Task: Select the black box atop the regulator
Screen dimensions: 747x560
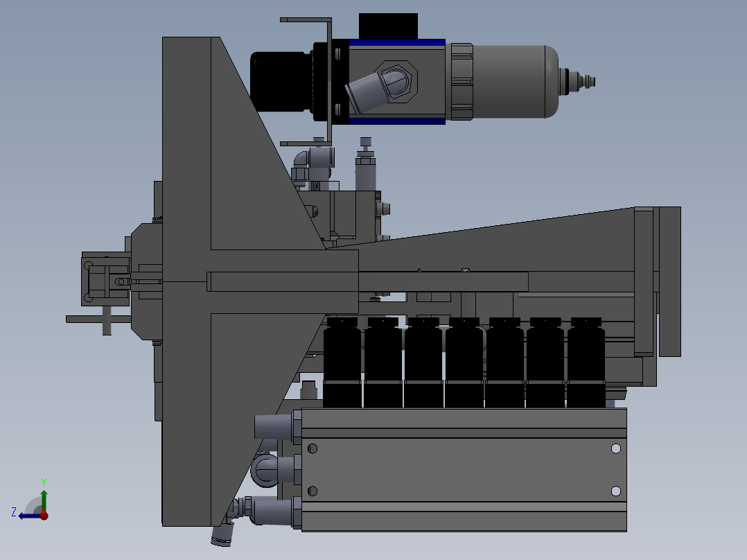Action: click(388, 26)
